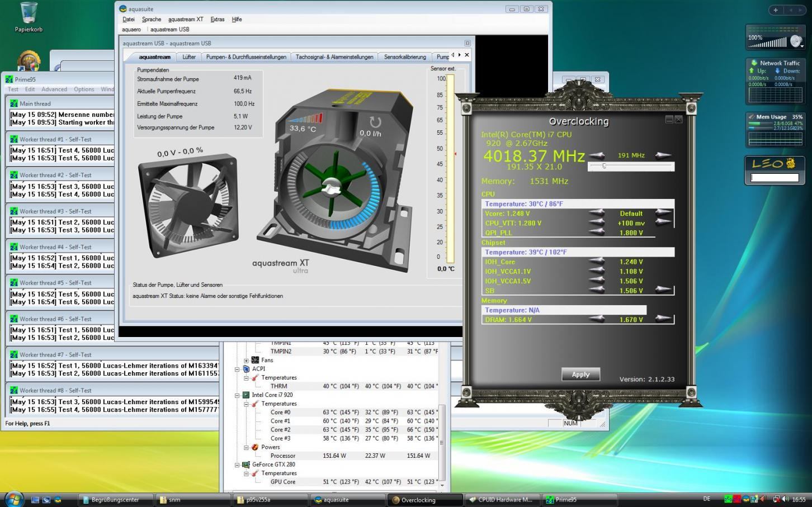Click the Hardware Monitor vertical scrollbar
Image resolution: width=812 pixels, height=507 pixels.
(442, 442)
